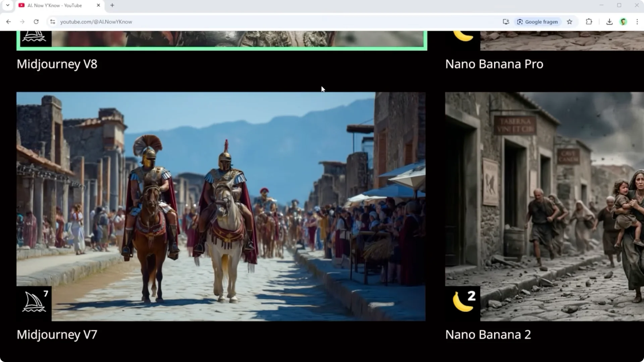Open the Chrome three-dot menu
The image size is (644, 362).
click(637, 22)
